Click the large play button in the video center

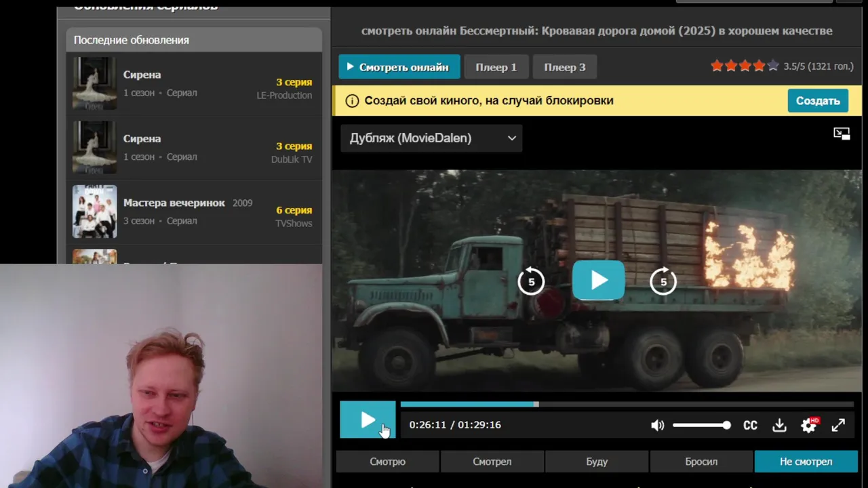pos(598,280)
